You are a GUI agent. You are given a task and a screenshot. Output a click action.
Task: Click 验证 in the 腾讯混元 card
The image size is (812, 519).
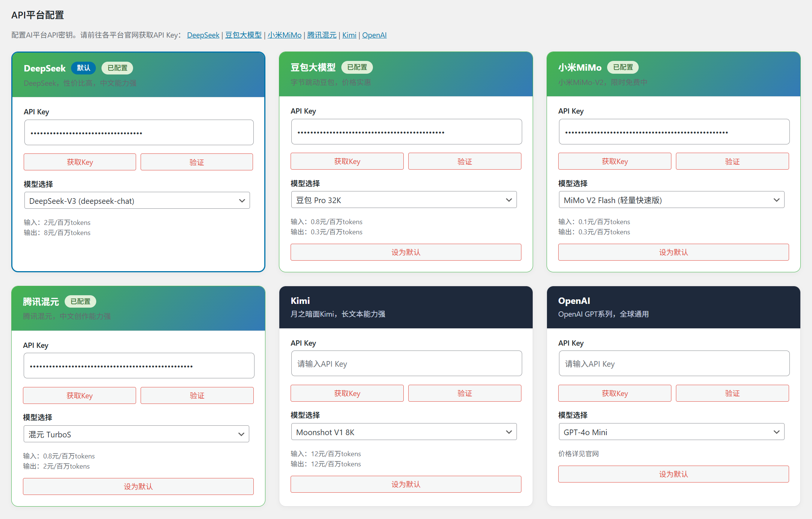click(197, 396)
